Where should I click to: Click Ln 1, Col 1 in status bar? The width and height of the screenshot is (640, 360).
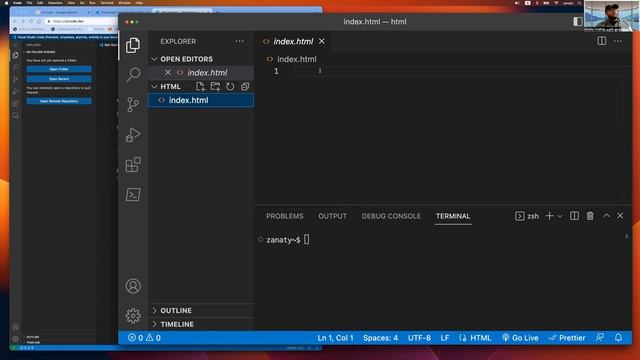335,338
